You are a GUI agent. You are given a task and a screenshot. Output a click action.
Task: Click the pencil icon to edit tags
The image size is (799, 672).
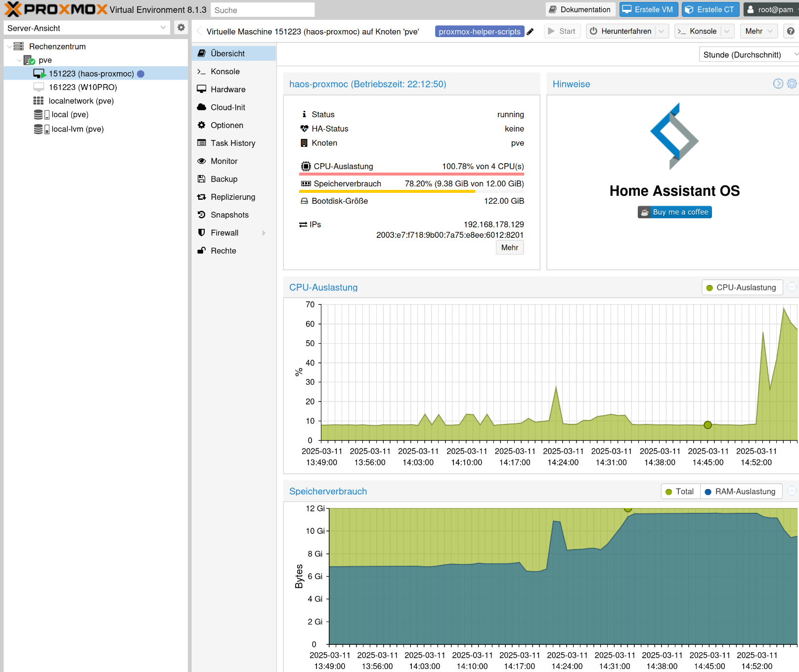(530, 32)
